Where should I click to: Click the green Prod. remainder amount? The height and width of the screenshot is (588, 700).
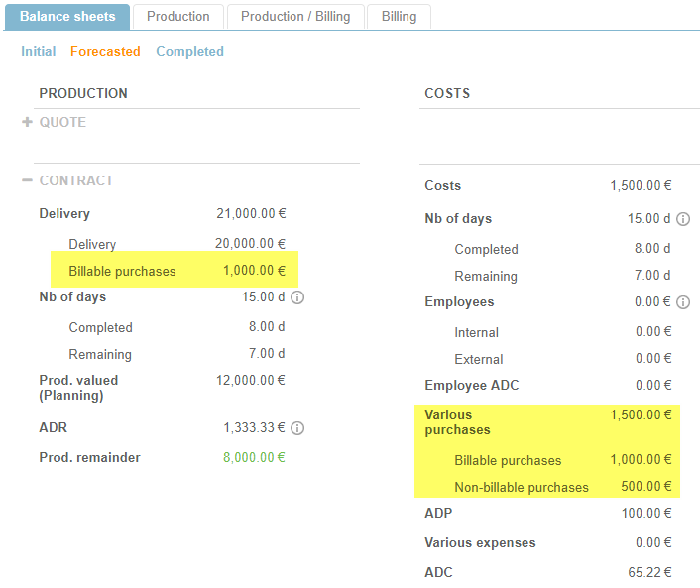250,457
